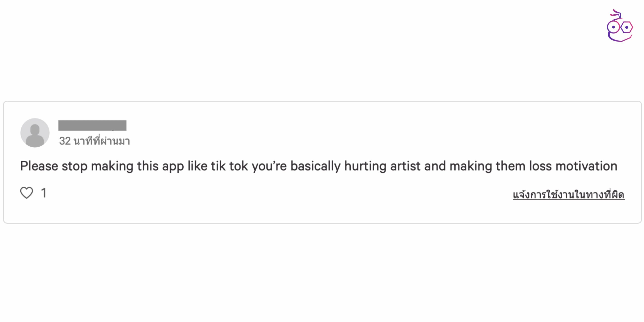Click 'tik tok' in the comment text
Viewport: 644px width, 322px height.
pyautogui.click(x=229, y=166)
